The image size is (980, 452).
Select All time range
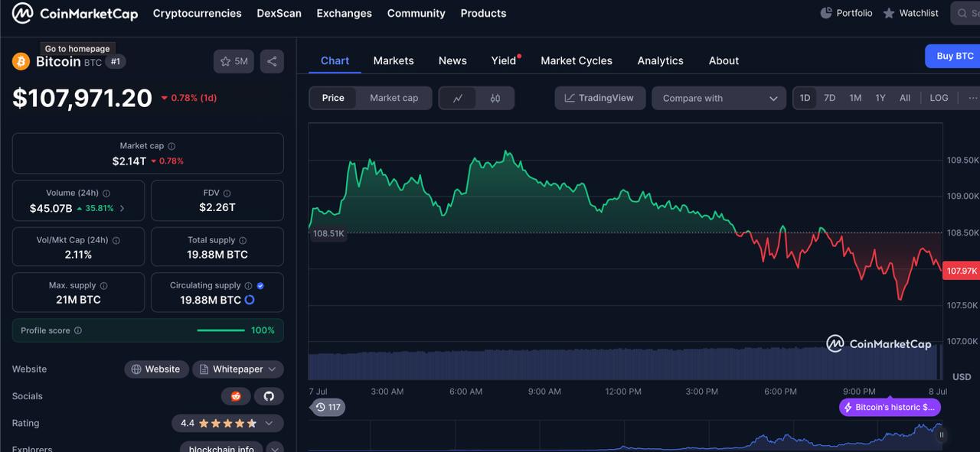click(905, 98)
